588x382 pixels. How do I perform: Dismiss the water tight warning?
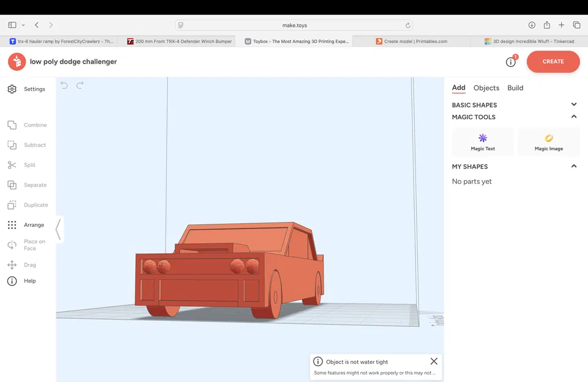(x=434, y=361)
